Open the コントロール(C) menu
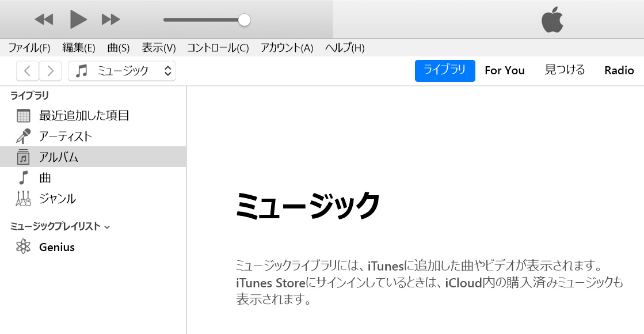The image size is (644, 334). [218, 48]
